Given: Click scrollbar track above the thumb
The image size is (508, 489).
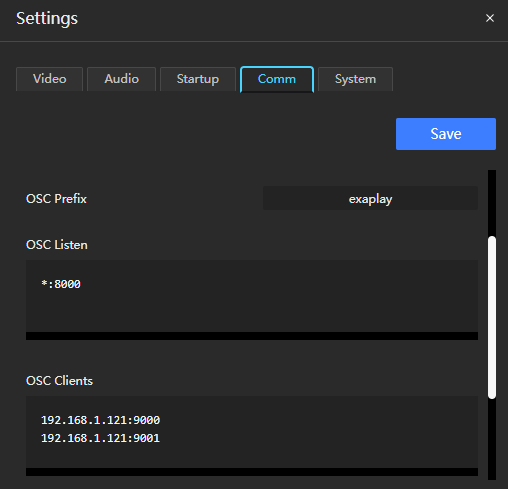Looking at the screenshot, I should 492,203.
